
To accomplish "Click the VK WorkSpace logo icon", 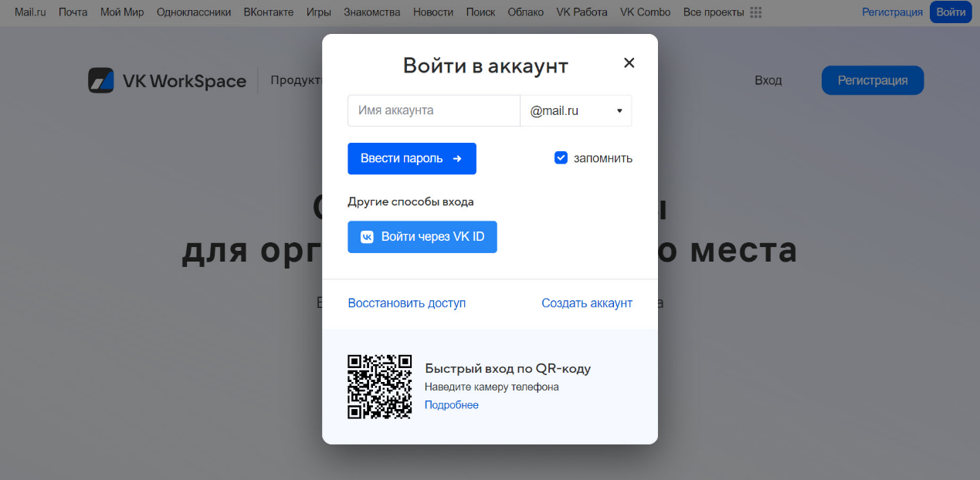I will (x=101, y=80).
